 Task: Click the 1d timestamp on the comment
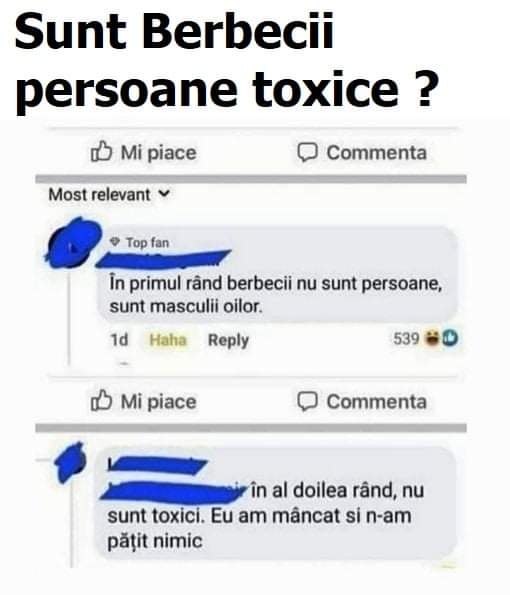119,340
